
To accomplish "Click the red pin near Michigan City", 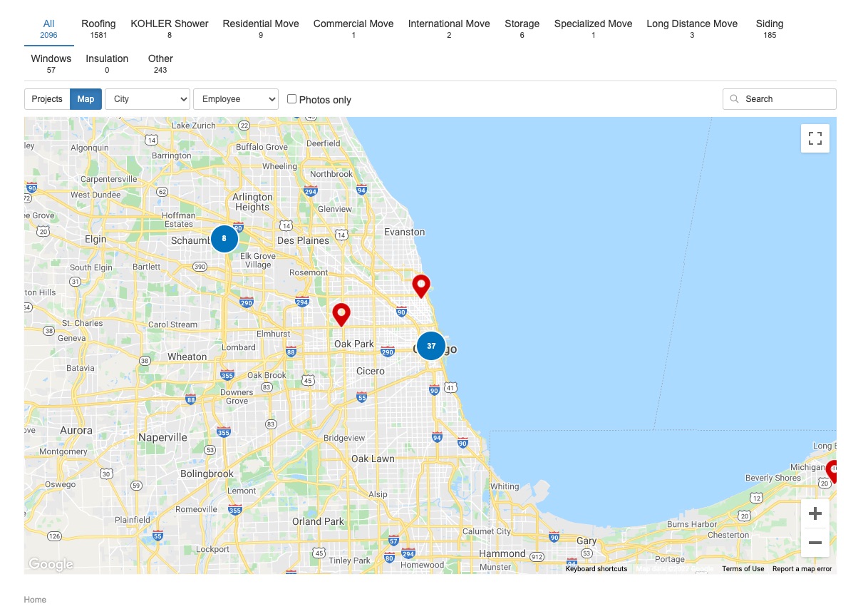I will [832, 471].
